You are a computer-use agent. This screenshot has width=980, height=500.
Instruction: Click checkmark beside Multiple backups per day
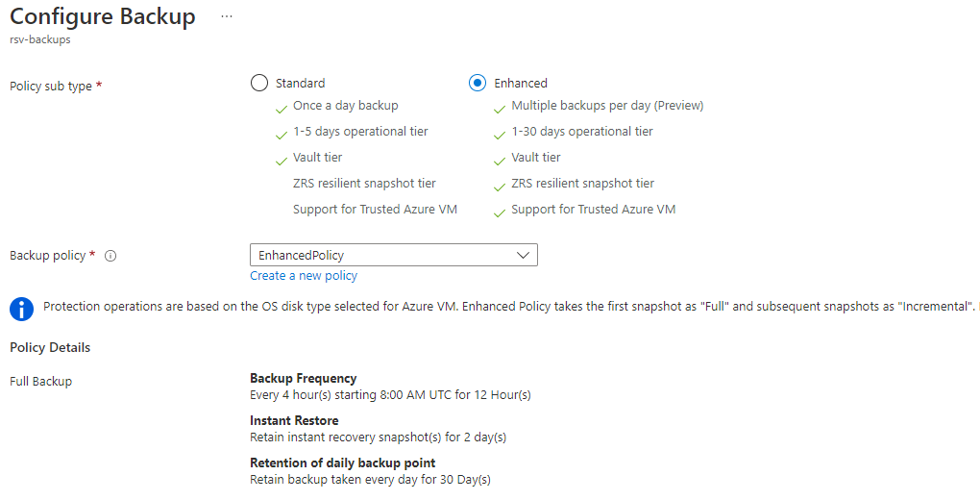(x=500, y=108)
